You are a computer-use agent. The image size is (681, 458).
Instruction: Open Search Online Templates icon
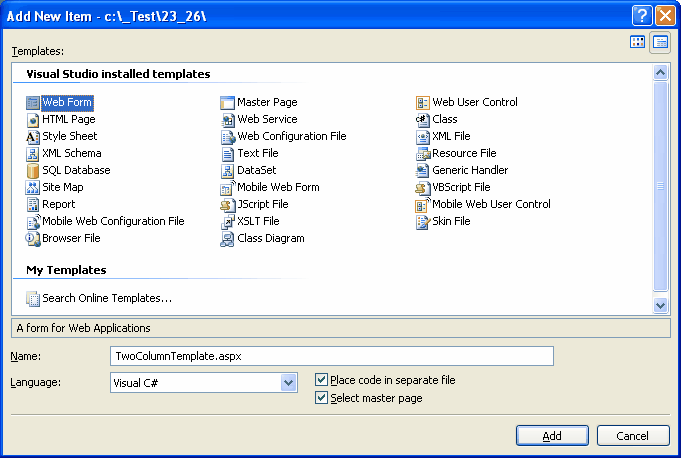33,299
